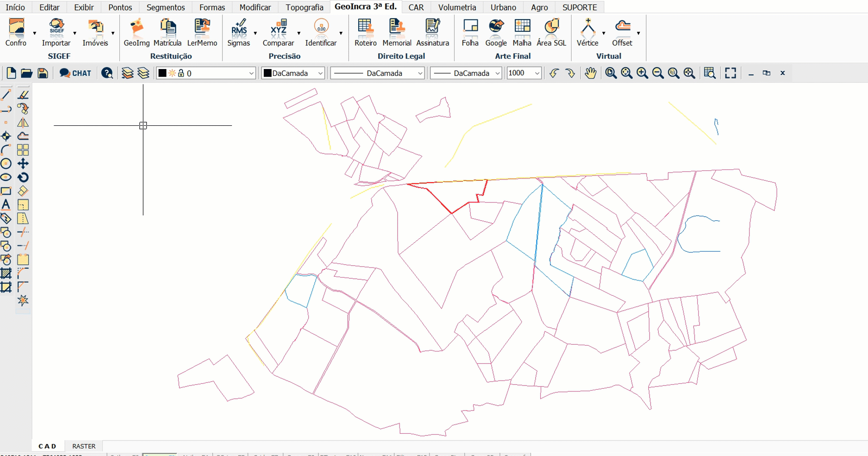The width and height of the screenshot is (868, 456).
Task: Select the Text tool in left toolbar
Action: pyautogui.click(x=6, y=205)
